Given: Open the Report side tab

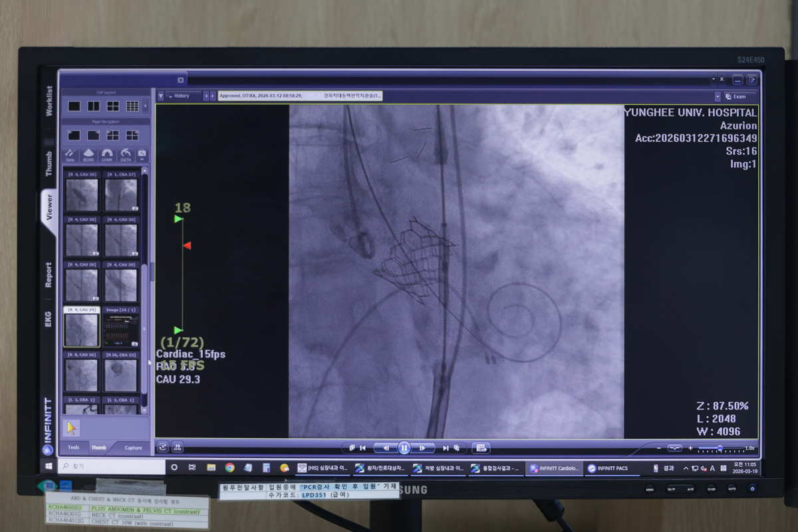Looking at the screenshot, I should (49, 275).
